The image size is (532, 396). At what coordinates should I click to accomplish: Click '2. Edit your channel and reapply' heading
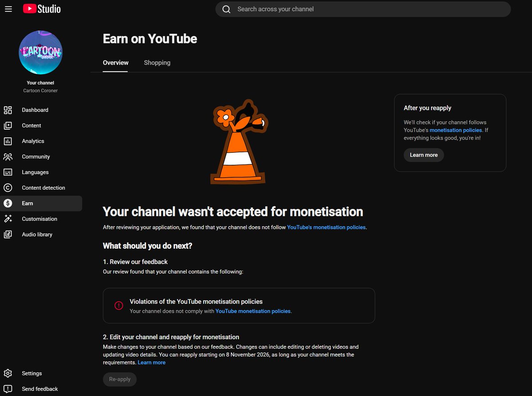(171, 337)
